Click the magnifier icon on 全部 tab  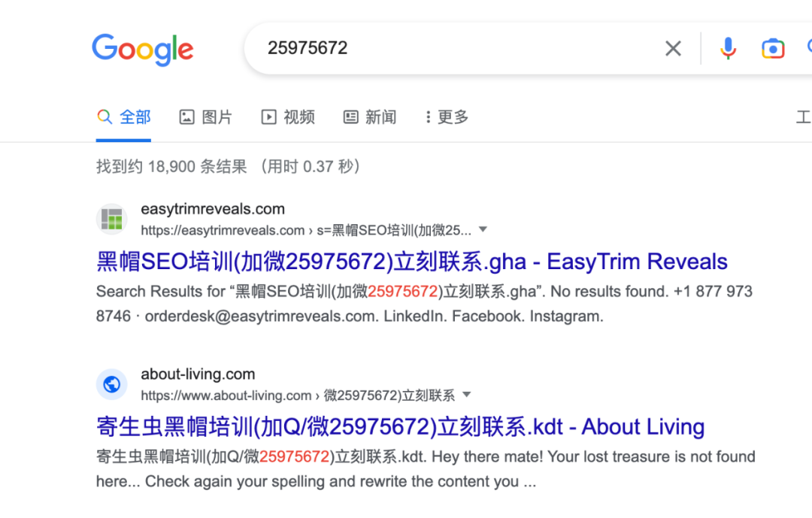tap(105, 117)
